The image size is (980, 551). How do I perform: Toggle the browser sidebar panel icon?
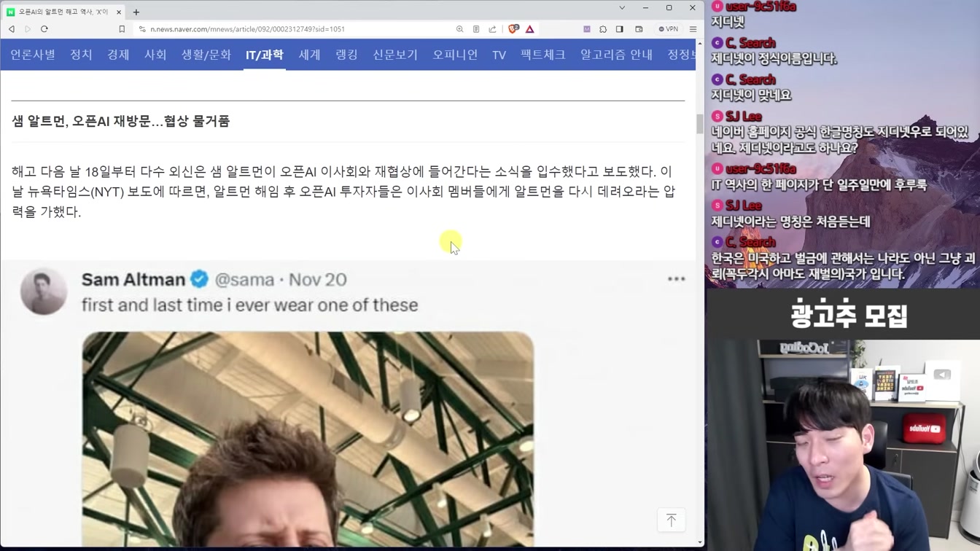pos(620,29)
